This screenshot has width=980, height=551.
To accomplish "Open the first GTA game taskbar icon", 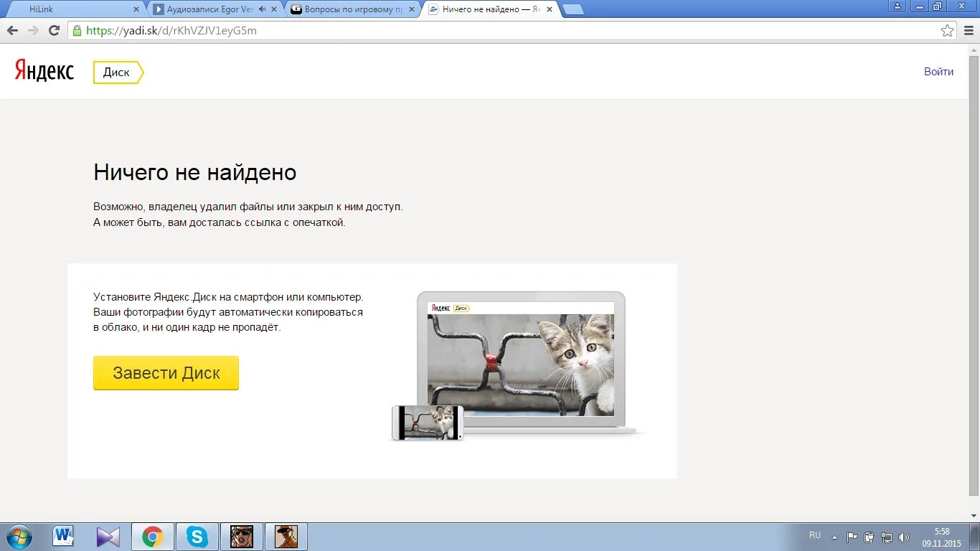I will point(241,537).
